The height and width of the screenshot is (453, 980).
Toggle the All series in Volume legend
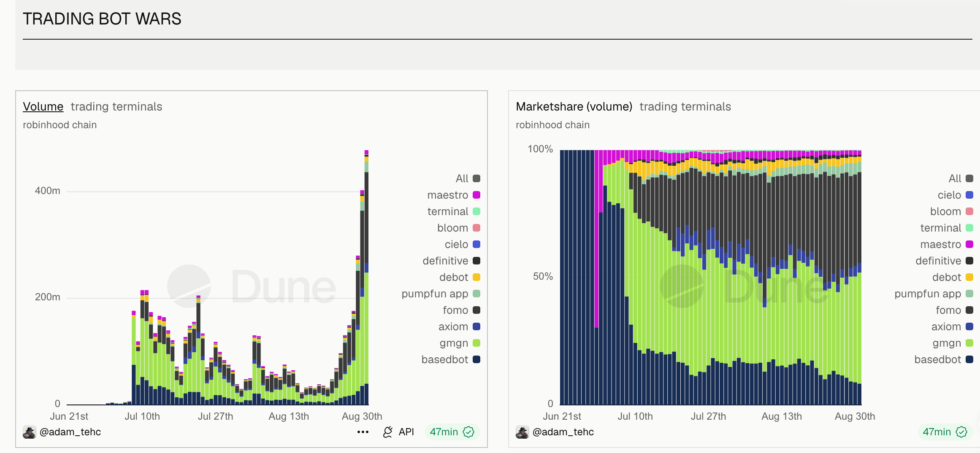468,178
